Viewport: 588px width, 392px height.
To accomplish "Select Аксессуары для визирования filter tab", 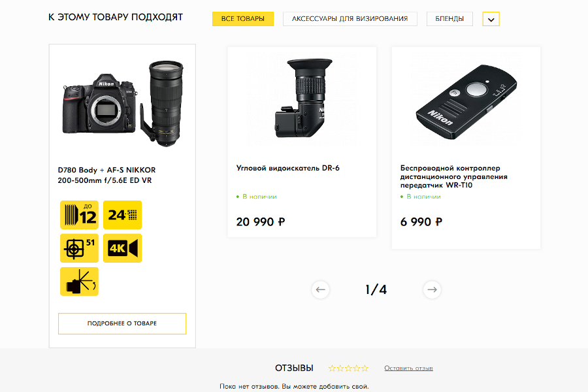I will (x=350, y=19).
